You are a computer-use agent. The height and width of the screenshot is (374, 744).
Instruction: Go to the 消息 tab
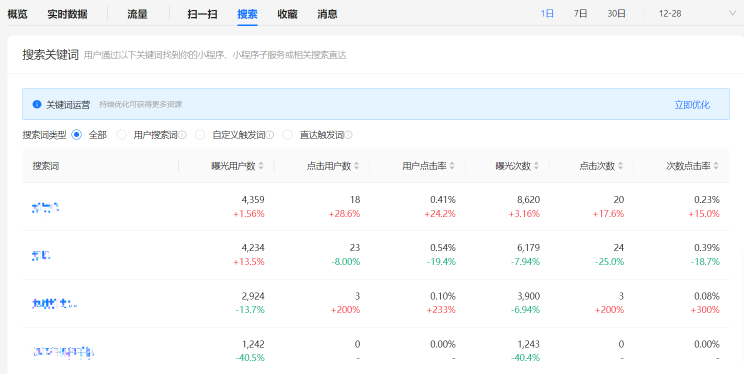click(x=327, y=14)
